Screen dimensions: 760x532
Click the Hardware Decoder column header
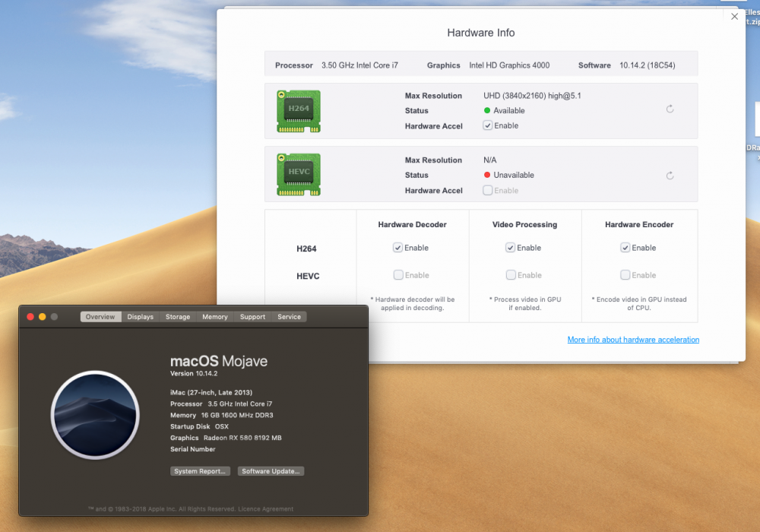pyautogui.click(x=412, y=224)
